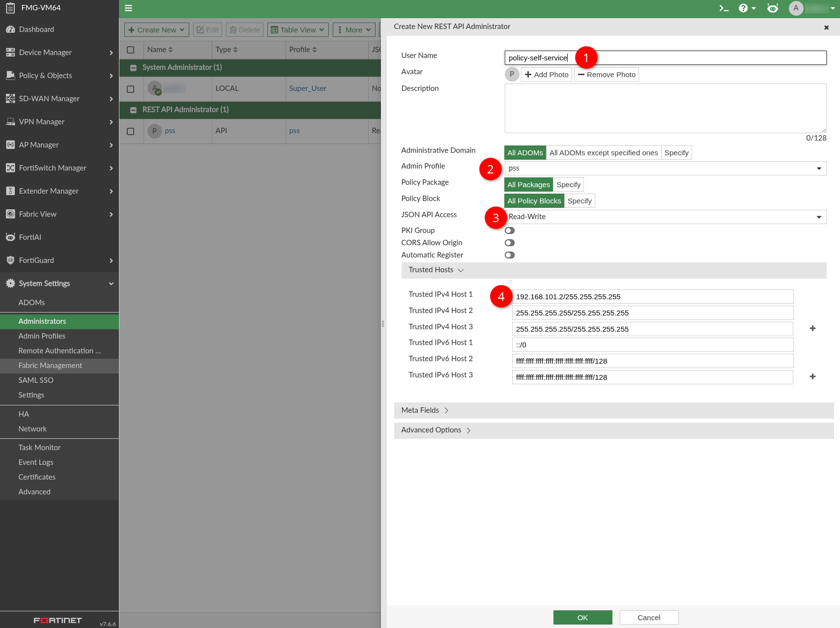Click the FortiAI sidebar icon
The image size is (840, 628).
[10, 237]
